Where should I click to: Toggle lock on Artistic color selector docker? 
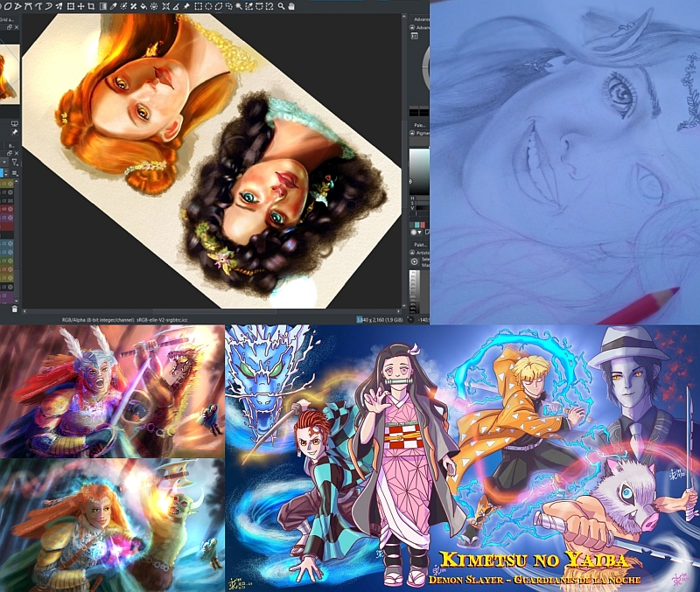tap(412, 253)
